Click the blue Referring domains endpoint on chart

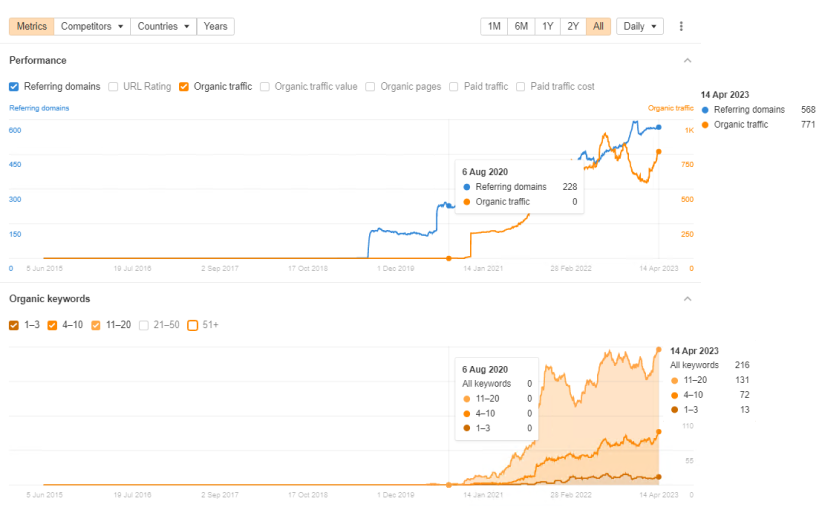[x=659, y=127]
